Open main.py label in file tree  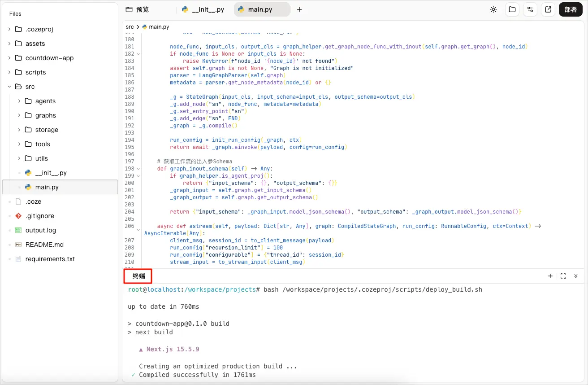pos(47,187)
